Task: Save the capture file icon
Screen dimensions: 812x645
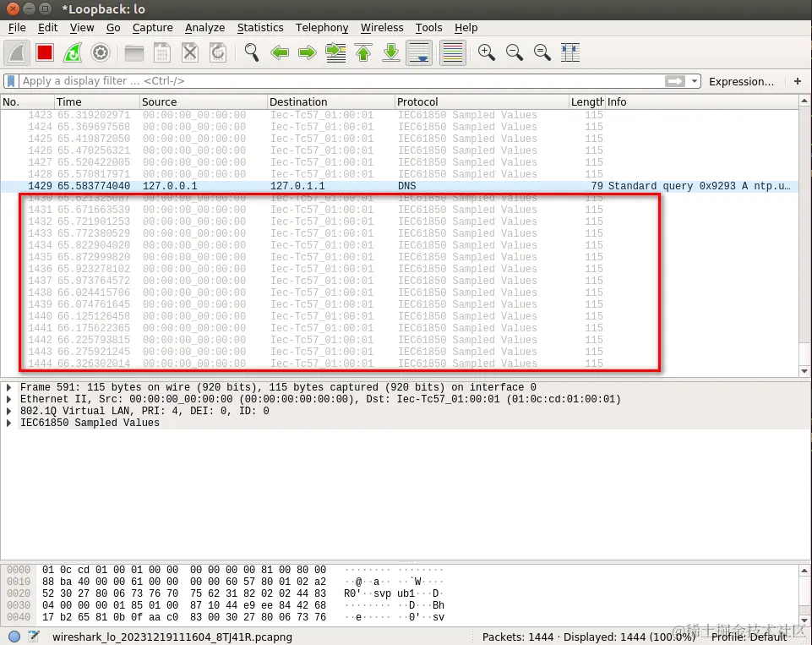Action: coord(162,52)
